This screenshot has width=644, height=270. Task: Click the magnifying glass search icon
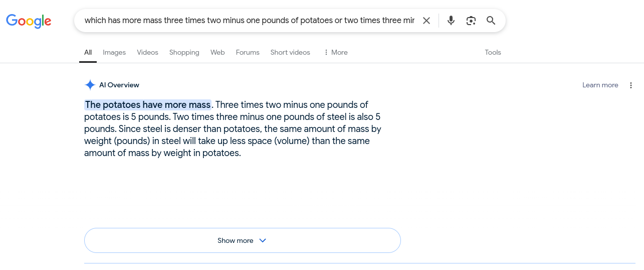tap(491, 21)
